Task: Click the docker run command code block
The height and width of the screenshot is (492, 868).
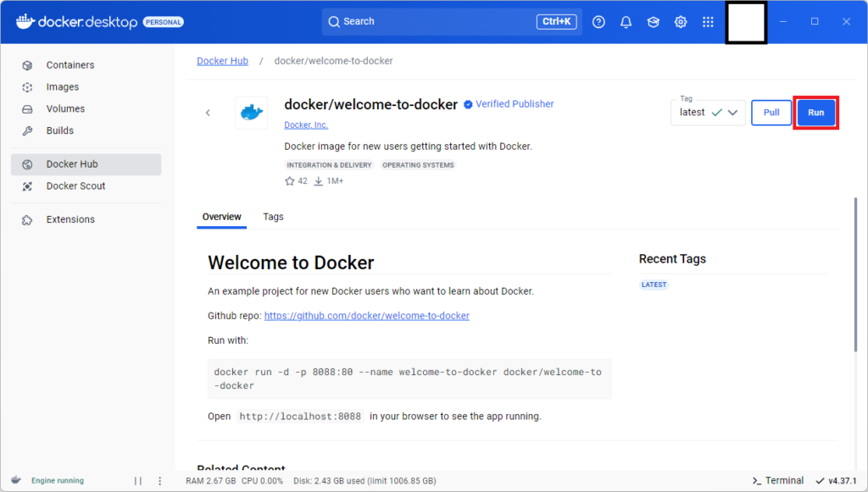Action: tap(409, 379)
